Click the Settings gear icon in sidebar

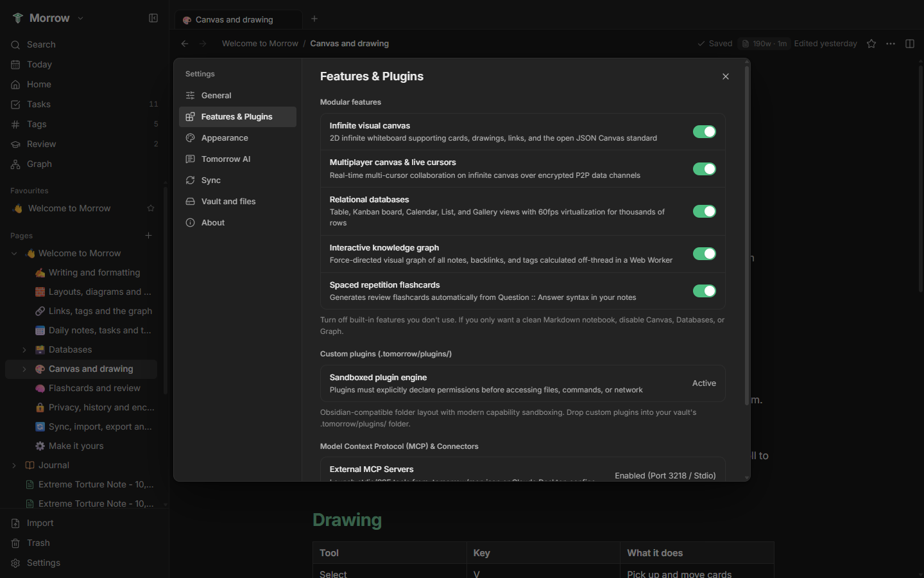click(x=15, y=563)
